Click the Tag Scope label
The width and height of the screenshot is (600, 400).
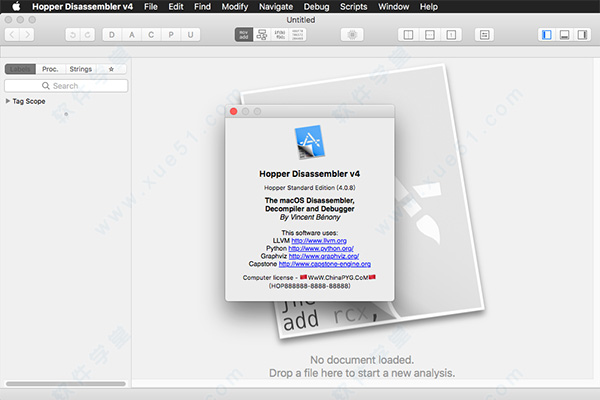(29, 101)
